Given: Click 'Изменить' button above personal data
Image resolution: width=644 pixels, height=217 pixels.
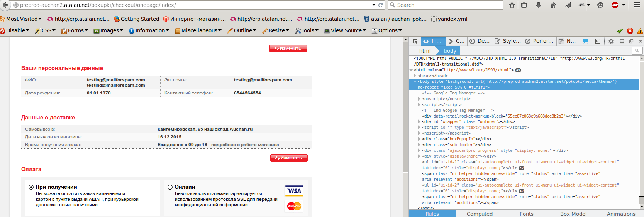Looking at the screenshot, I should (288, 49).
